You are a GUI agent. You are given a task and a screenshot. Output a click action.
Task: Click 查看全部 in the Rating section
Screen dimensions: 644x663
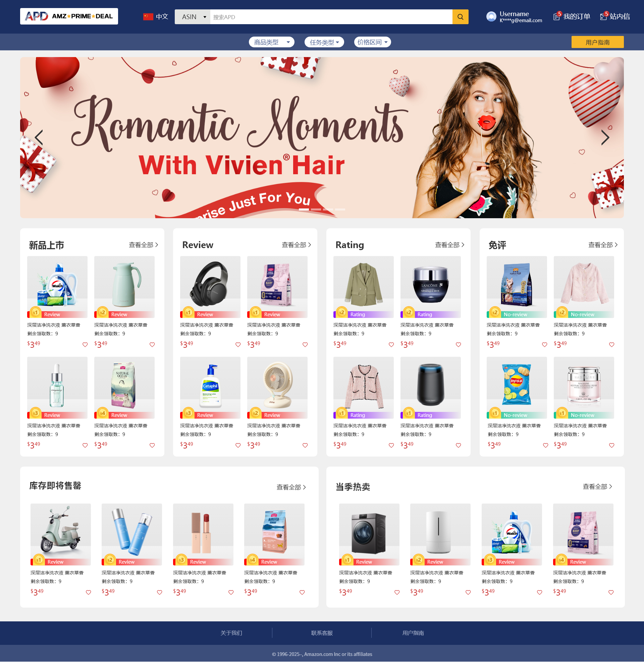449,245
